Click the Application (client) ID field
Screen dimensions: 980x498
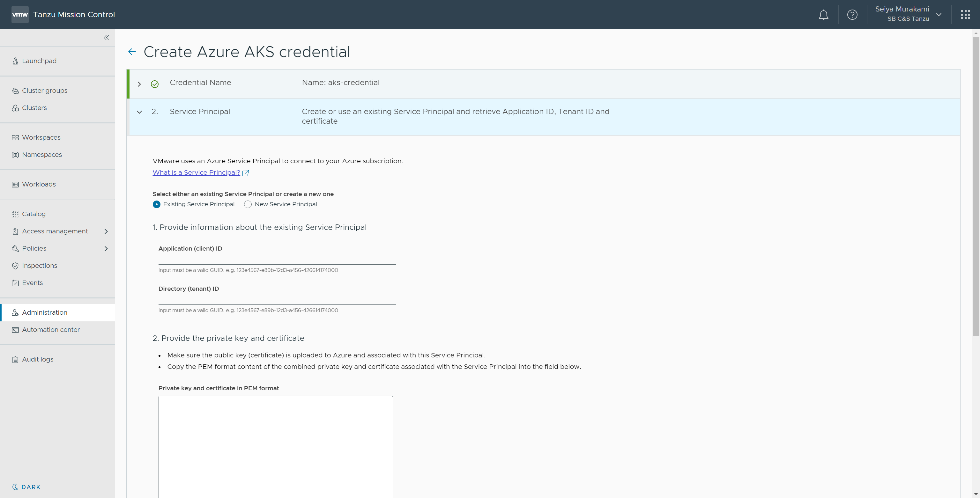[277, 259]
